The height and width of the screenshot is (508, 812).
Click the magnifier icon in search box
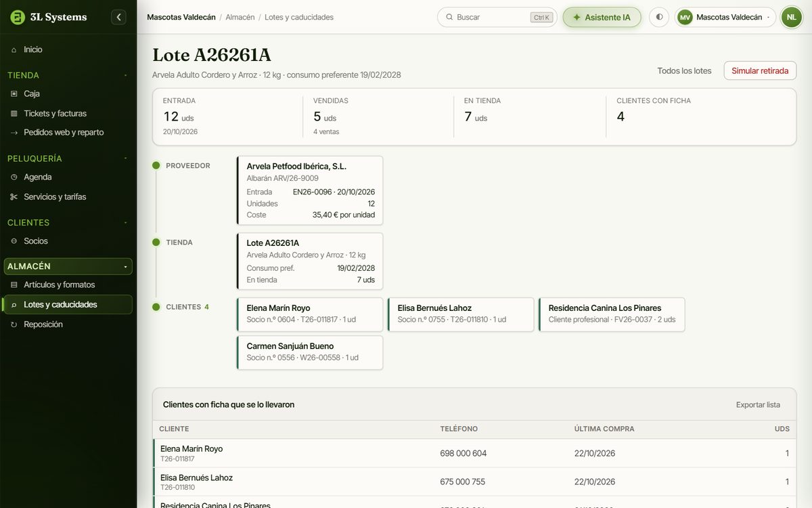click(x=450, y=17)
